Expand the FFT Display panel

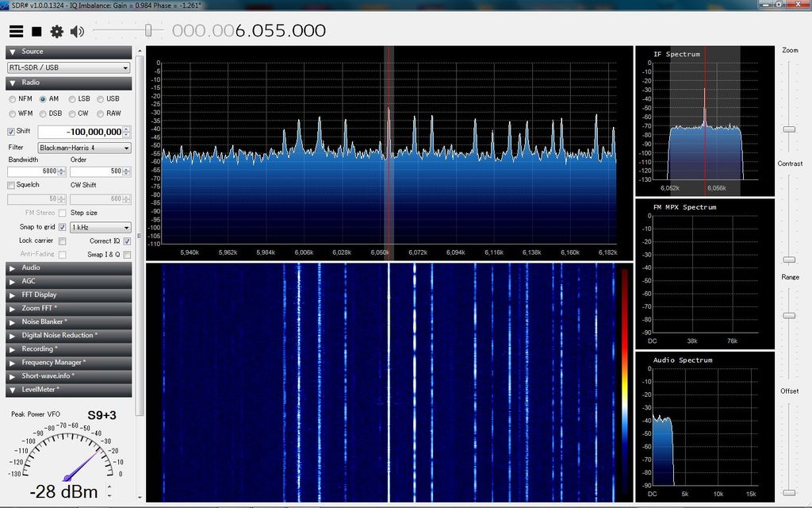click(69, 295)
